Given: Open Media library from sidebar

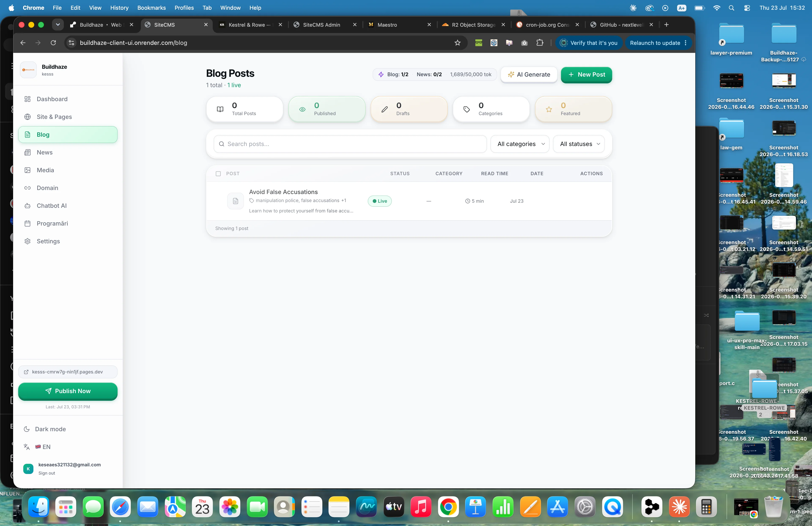Looking at the screenshot, I should point(67,170).
